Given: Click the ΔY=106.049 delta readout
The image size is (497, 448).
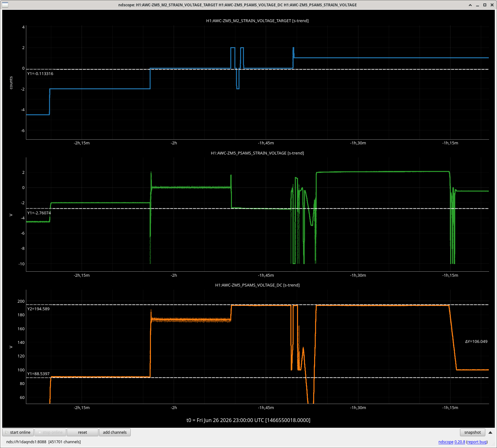Looking at the screenshot, I should coord(476,341).
